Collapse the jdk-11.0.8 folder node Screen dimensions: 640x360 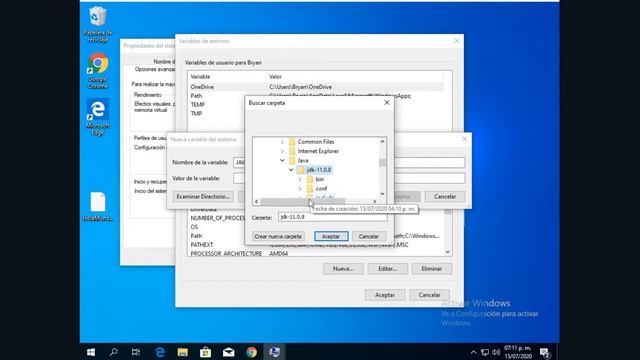(x=291, y=170)
